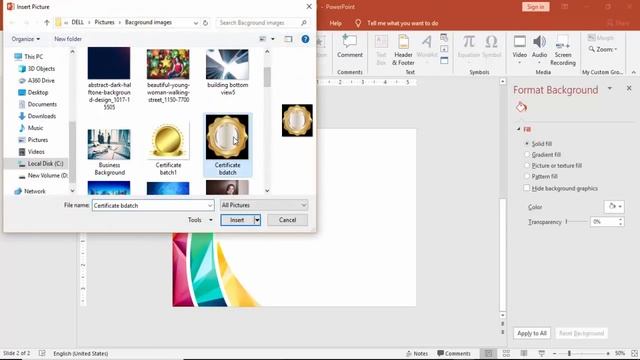Open Header & Footer tool
Viewport: 640px width, 360px height.
click(403, 50)
